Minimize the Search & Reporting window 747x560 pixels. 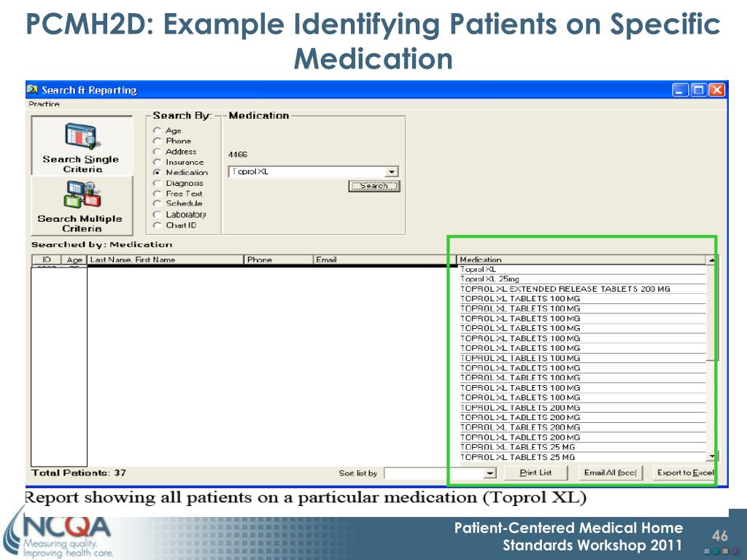click(x=680, y=90)
